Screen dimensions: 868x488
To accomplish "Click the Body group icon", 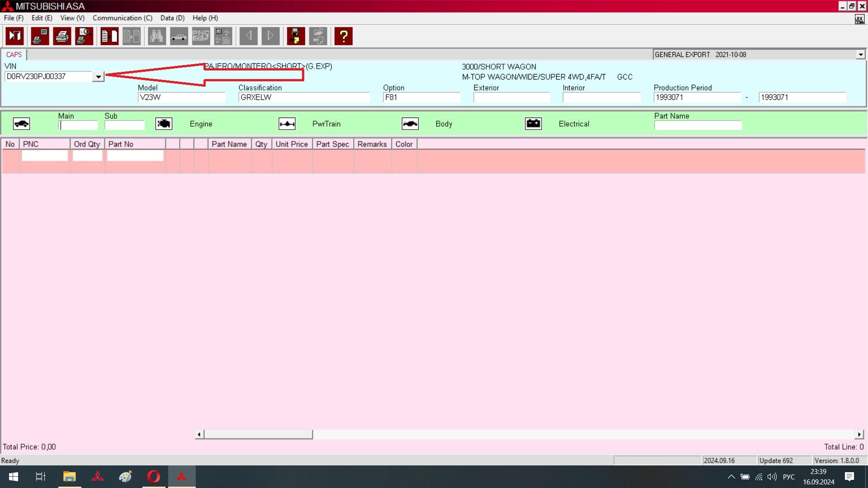I will [x=410, y=124].
